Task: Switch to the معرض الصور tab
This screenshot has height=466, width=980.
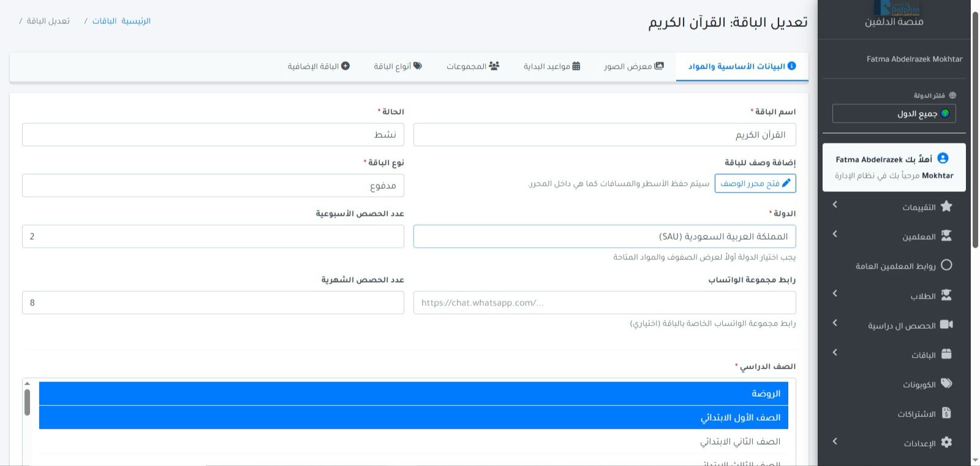Action: tap(633, 66)
